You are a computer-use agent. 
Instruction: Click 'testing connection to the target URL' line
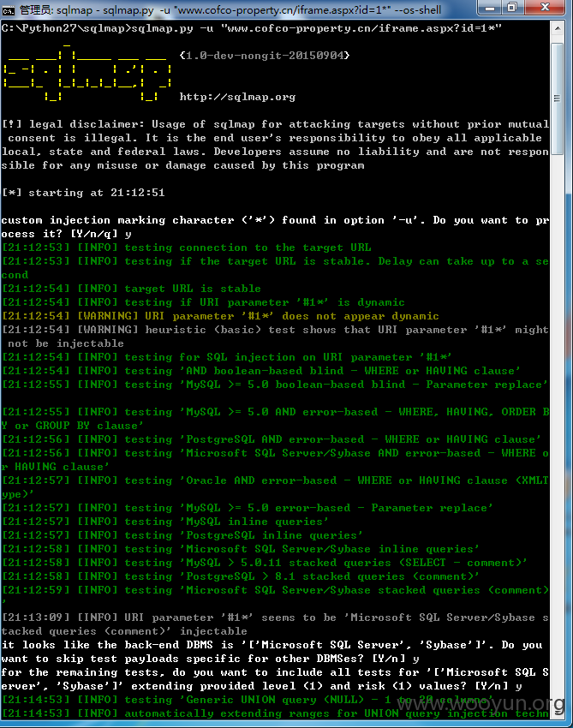(x=187, y=248)
